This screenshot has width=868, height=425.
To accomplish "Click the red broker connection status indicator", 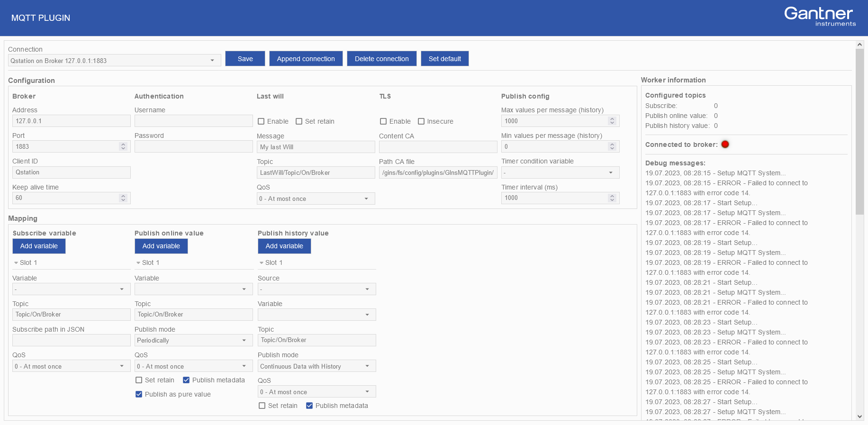I will 725,145.
